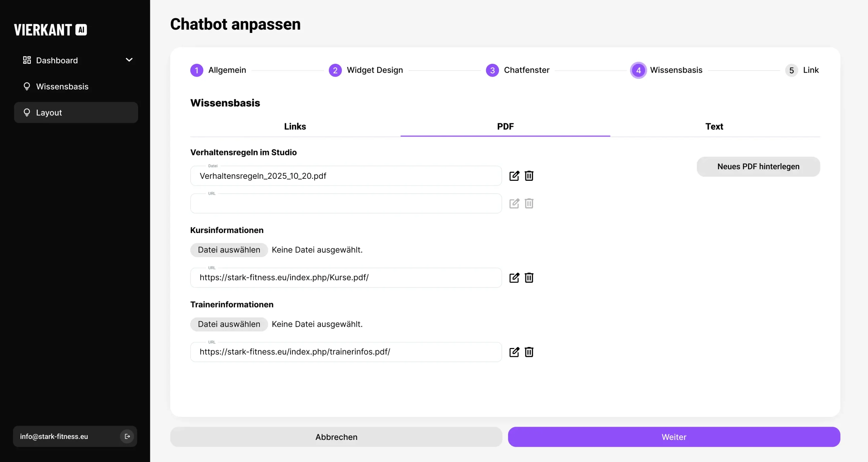Edit the trainerinfos.pdf URL
This screenshot has width=868, height=462.
[514, 352]
